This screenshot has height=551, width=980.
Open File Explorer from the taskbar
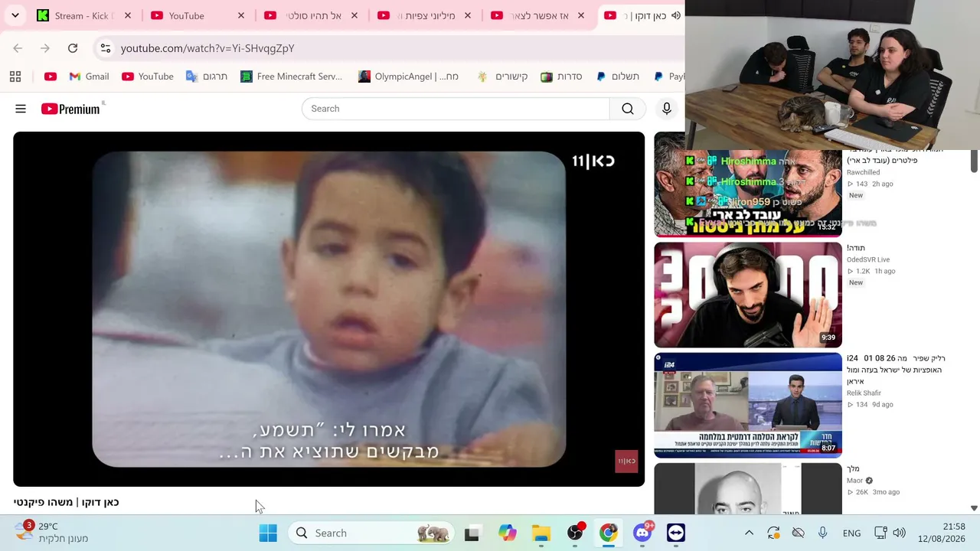click(541, 533)
